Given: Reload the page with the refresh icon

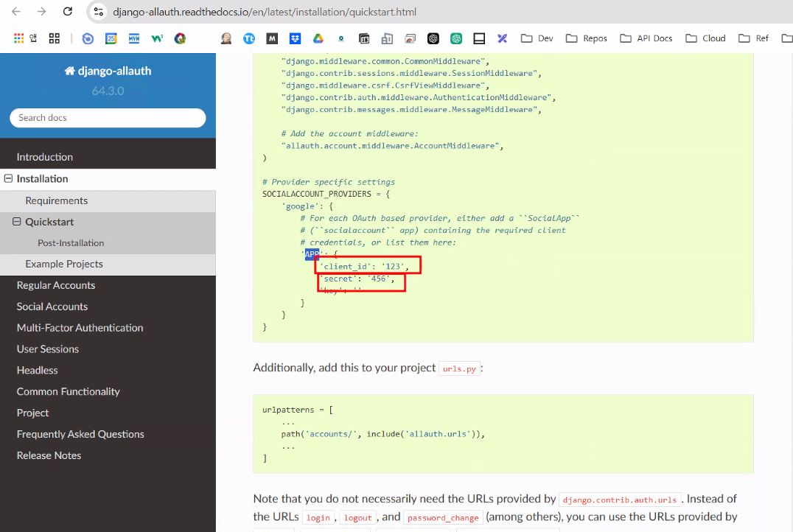Looking at the screenshot, I should (x=67, y=12).
